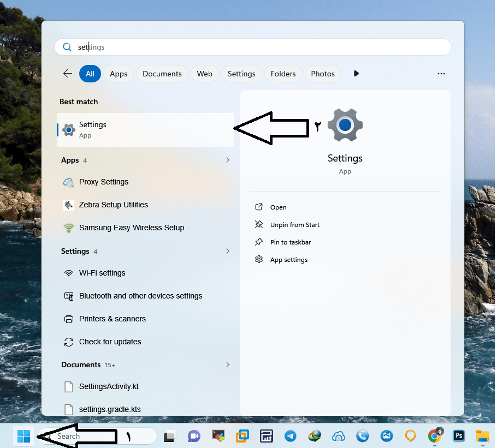
Task: Open VMware Workstation from taskbar
Action: 242,436
